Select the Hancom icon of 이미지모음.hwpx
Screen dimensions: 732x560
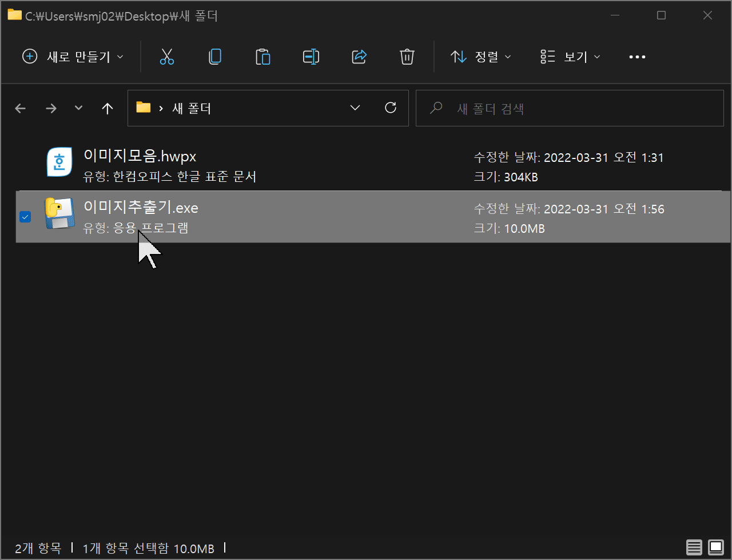59,162
